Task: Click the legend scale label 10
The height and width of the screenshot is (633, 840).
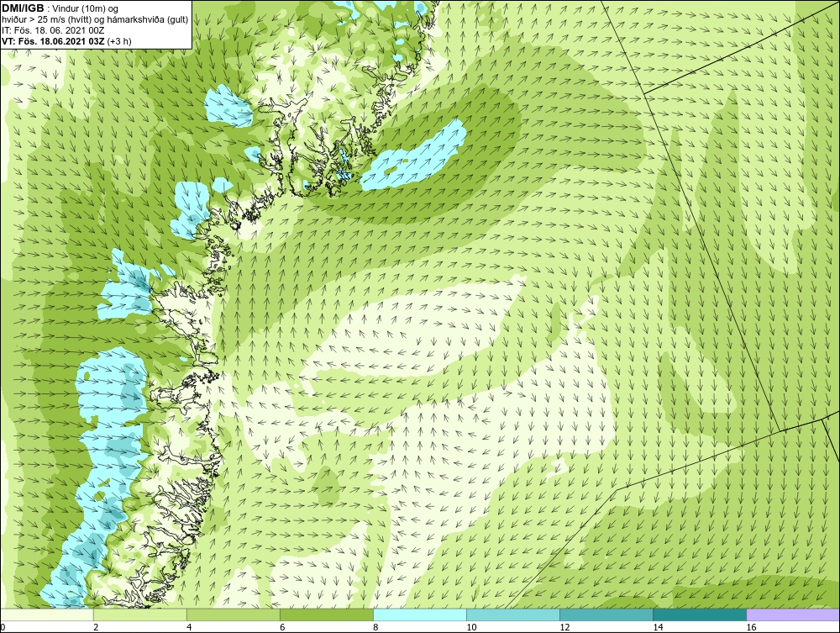Action: coord(471,627)
